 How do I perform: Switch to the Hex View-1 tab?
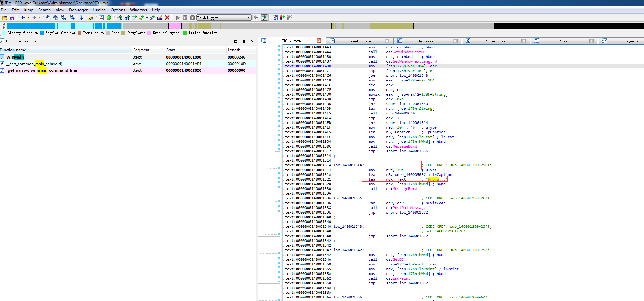pyautogui.click(x=427, y=41)
